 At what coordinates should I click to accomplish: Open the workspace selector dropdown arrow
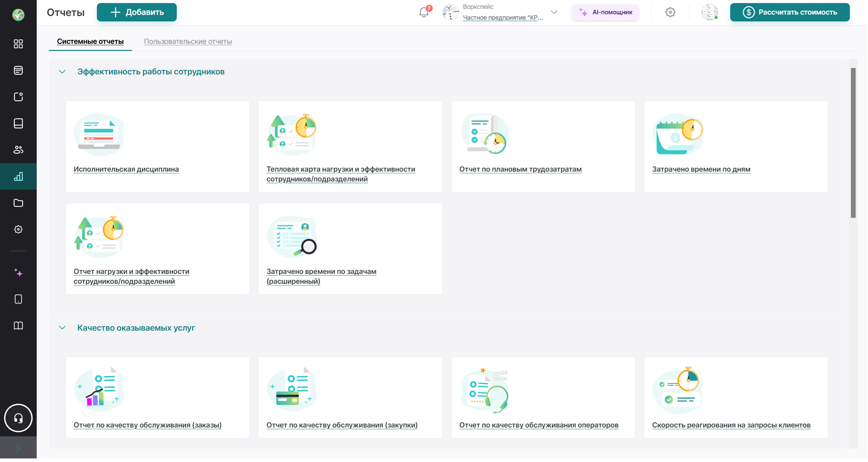click(554, 12)
